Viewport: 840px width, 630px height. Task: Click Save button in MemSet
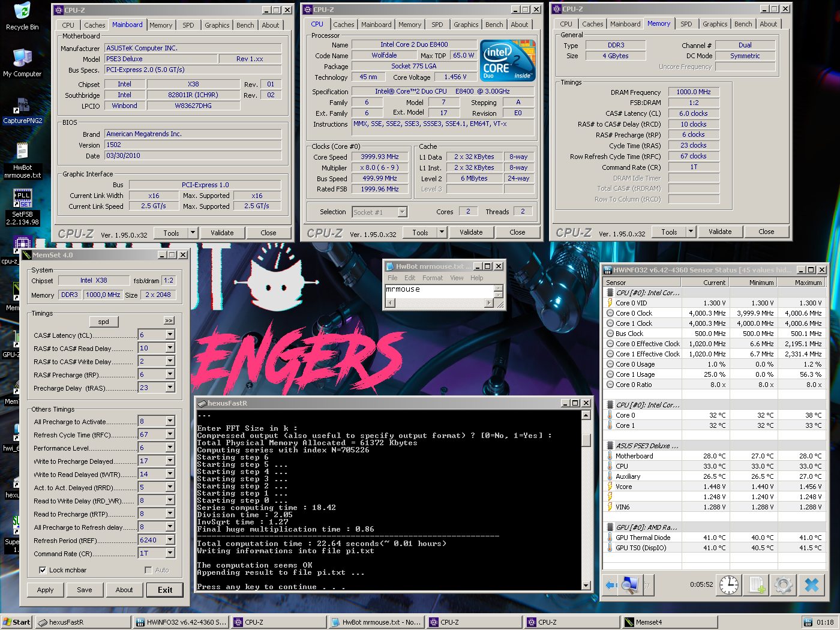coord(85,590)
